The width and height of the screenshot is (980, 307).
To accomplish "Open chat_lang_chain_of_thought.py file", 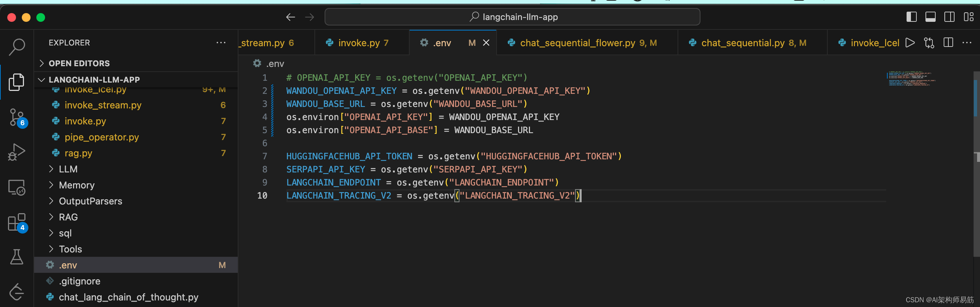I will point(136,297).
